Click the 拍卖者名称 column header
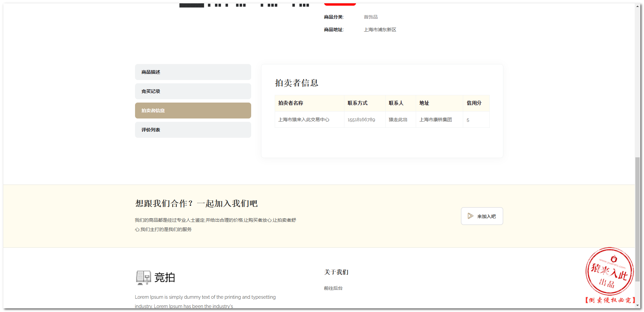The image size is (644, 312). pos(291,103)
